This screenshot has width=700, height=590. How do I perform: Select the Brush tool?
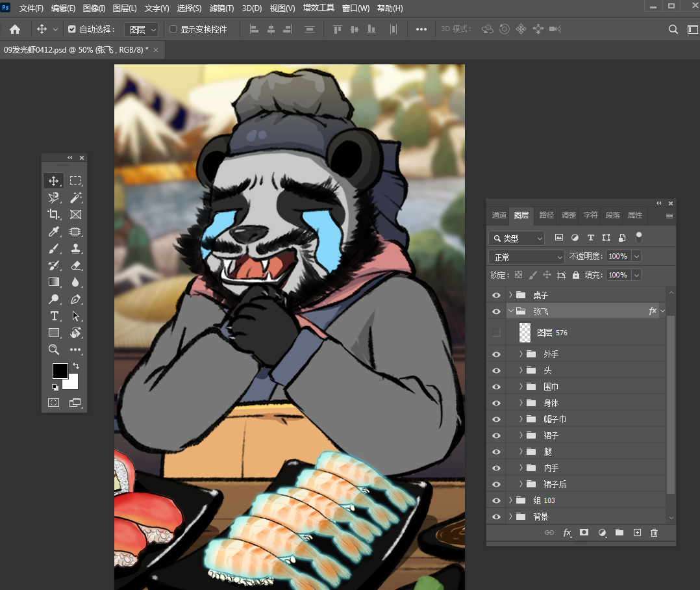53,249
